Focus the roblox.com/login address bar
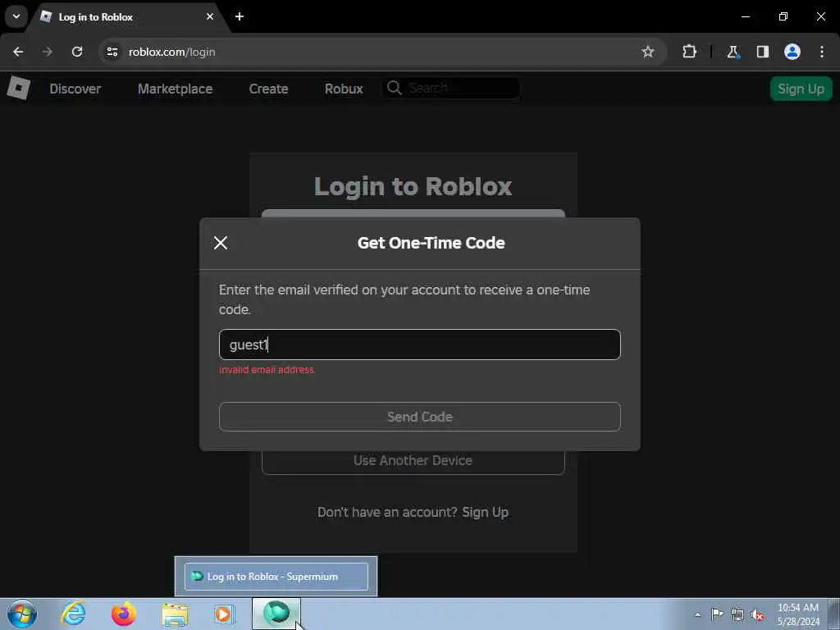 pos(375,52)
